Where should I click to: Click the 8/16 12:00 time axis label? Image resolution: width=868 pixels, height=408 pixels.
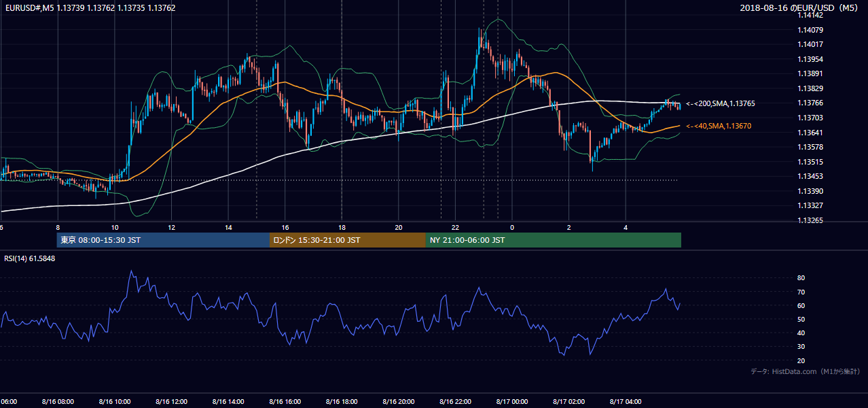(x=171, y=402)
